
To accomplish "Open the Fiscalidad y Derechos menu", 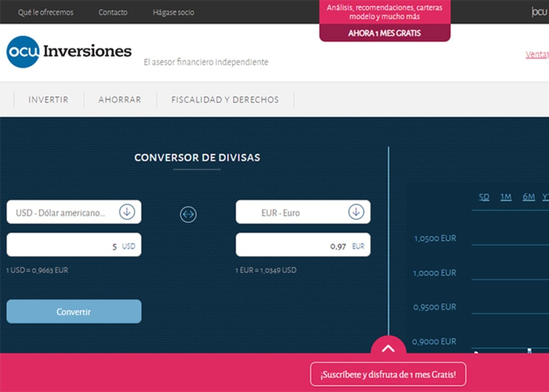I will (225, 100).
